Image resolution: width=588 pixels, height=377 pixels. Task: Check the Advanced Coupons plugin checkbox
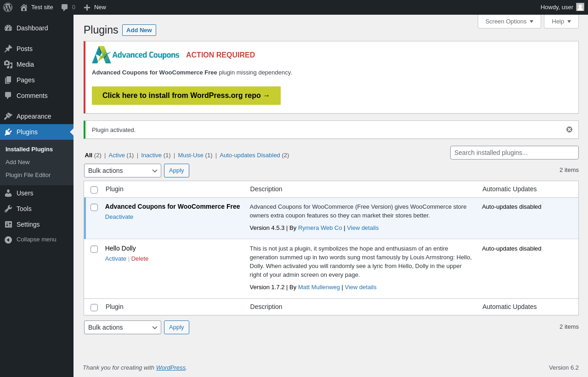click(x=94, y=207)
